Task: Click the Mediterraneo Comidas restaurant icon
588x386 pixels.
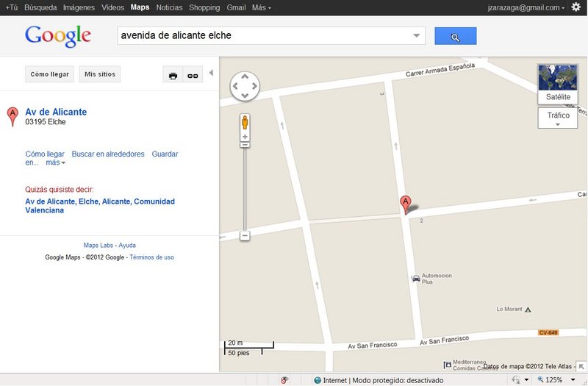Action: click(x=448, y=364)
